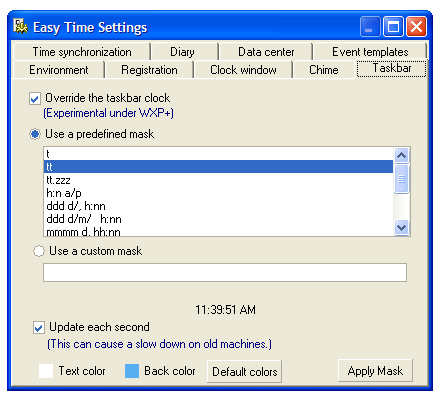
Task: Click the slow down on old machines note
Action: pos(160,344)
